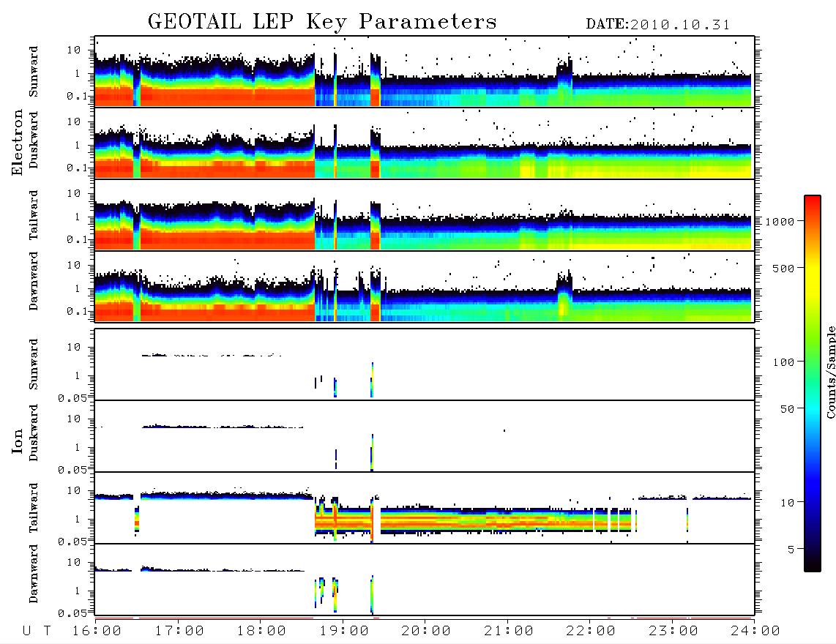Click the 1 tick of Ion Duskward panel

click(78, 447)
